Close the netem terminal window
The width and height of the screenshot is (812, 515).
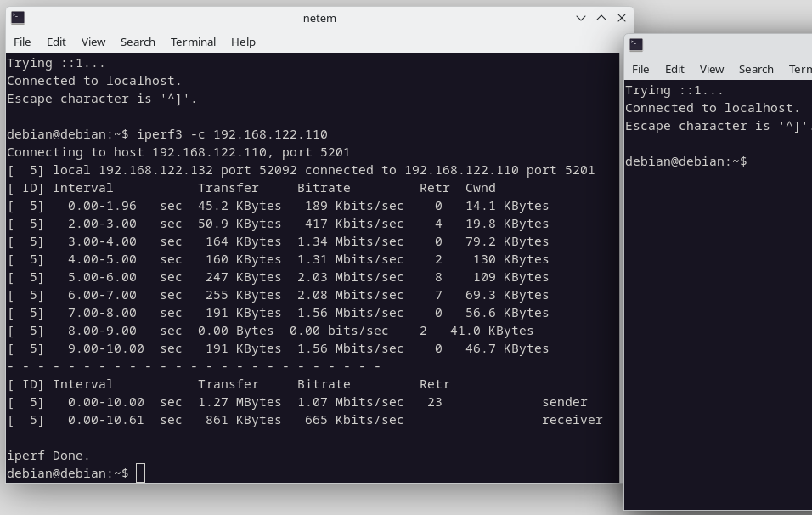(622, 18)
